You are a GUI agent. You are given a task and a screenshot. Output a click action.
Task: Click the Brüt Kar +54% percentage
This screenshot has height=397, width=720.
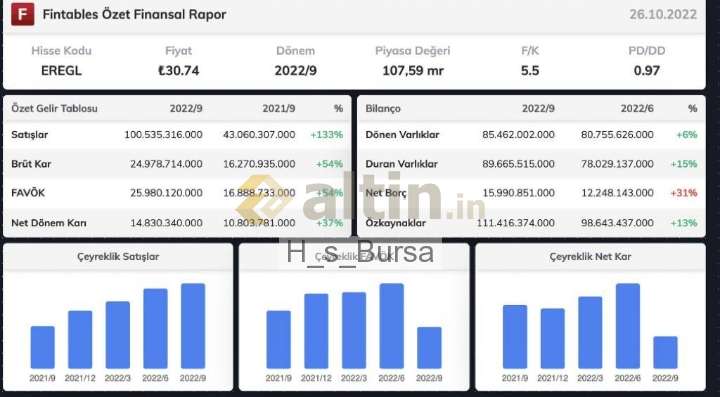[x=329, y=164]
